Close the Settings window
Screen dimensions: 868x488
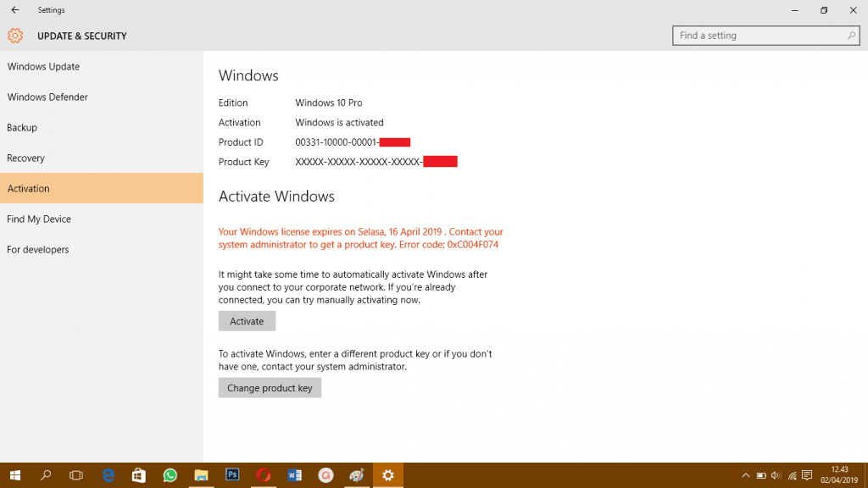tap(853, 10)
